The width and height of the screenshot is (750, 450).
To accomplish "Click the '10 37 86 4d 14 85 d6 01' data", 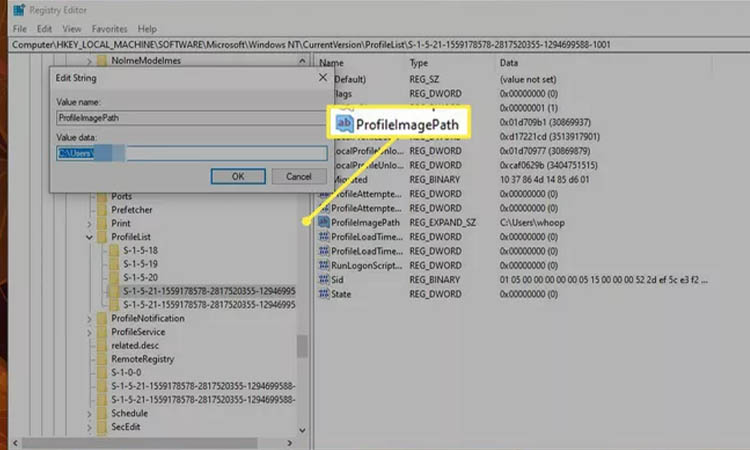I will [544, 180].
